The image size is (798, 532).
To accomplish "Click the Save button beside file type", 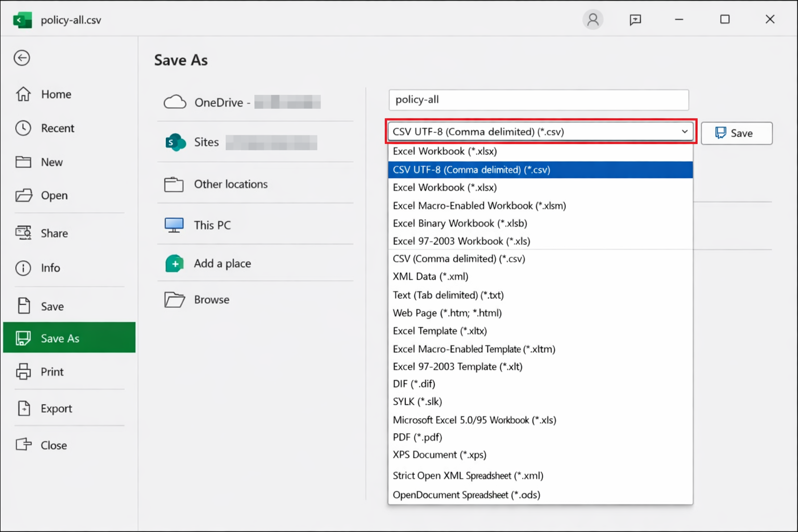I will 737,133.
